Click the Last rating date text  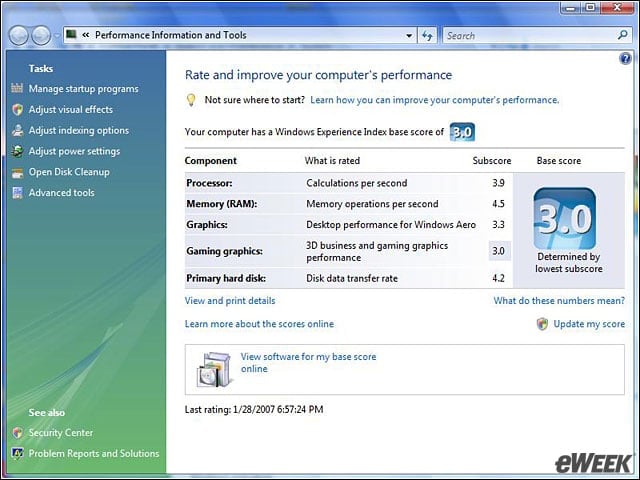point(254,409)
